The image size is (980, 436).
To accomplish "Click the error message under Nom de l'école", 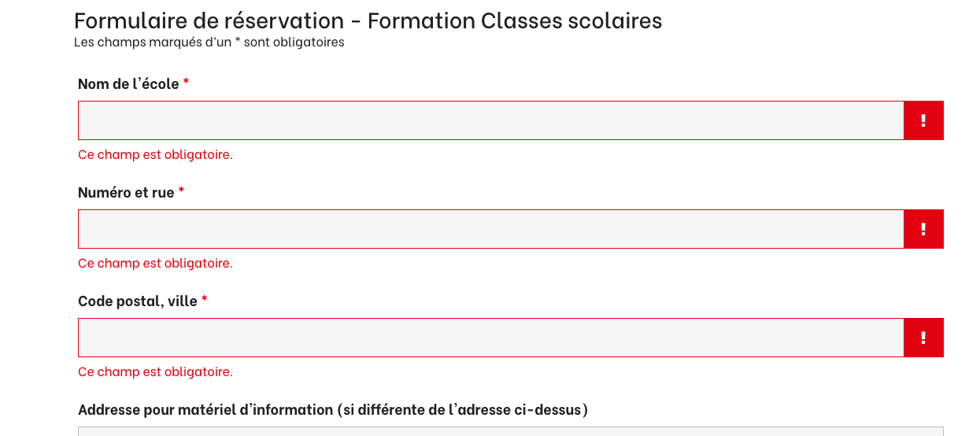I will click(155, 154).
